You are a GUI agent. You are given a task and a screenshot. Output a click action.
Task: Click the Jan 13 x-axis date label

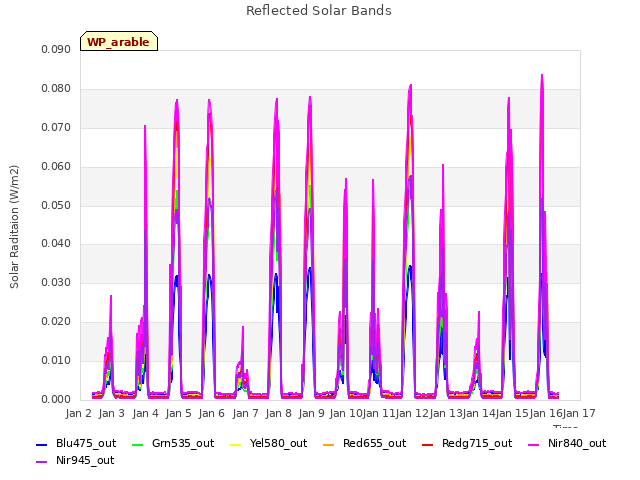point(446,413)
